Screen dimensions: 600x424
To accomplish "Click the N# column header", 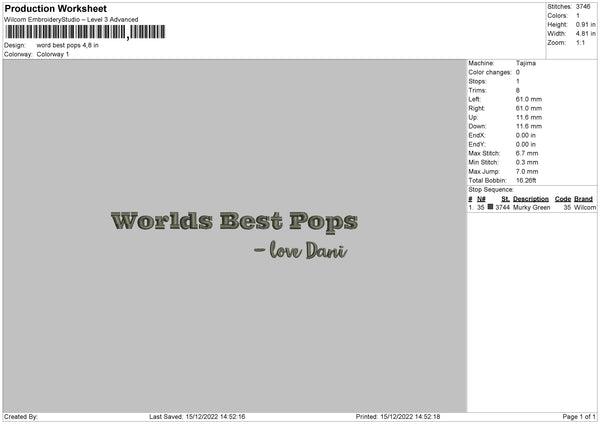I will 481,199.
